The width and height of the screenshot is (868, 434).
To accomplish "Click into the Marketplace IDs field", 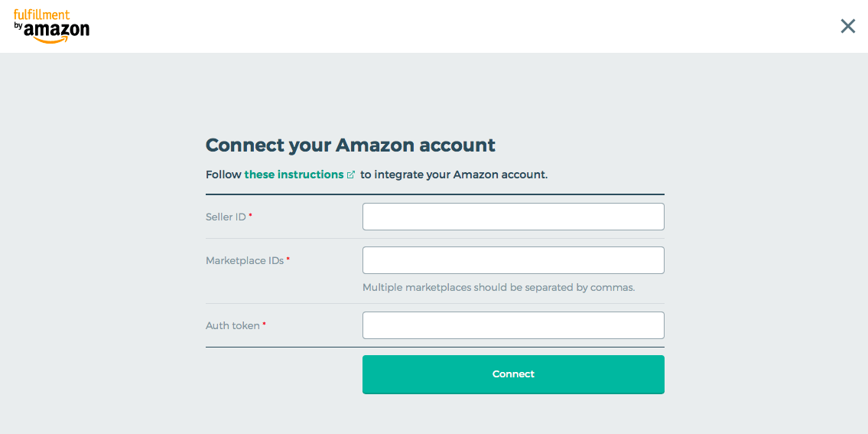I will (x=513, y=260).
